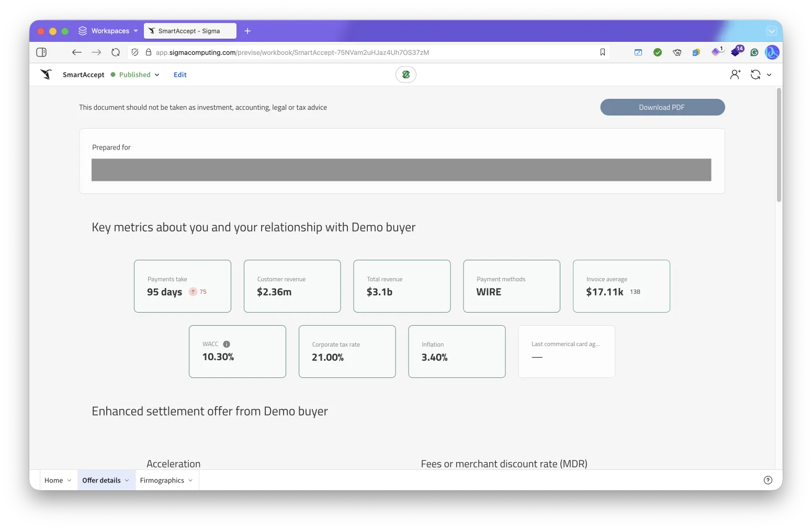Toggle the browser sidebar panel icon
This screenshot has width=812, height=529.
41,52
